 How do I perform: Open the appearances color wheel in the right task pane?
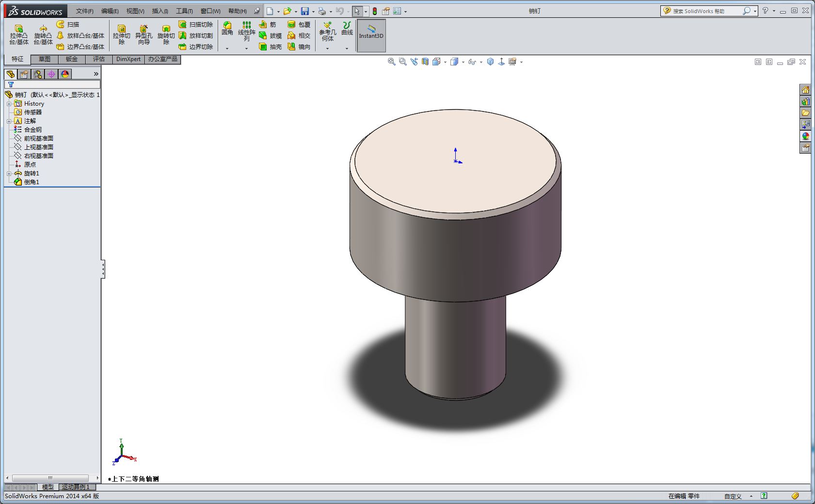[x=805, y=136]
